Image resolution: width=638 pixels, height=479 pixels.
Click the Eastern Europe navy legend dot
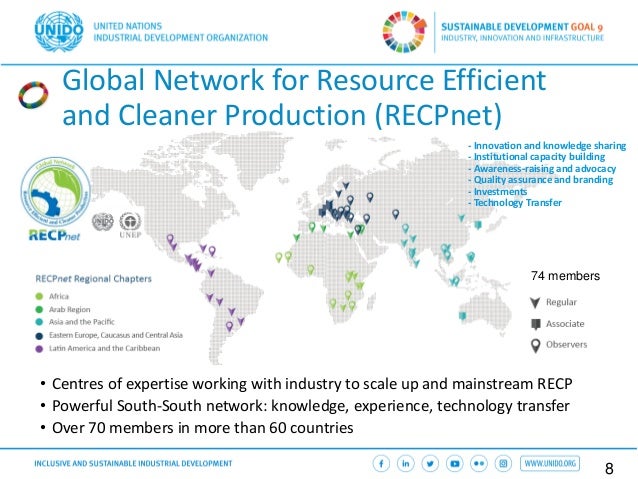tap(39, 336)
